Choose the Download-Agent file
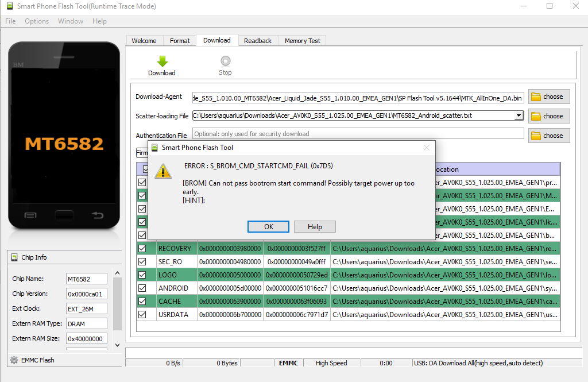The image size is (588, 382). click(549, 97)
